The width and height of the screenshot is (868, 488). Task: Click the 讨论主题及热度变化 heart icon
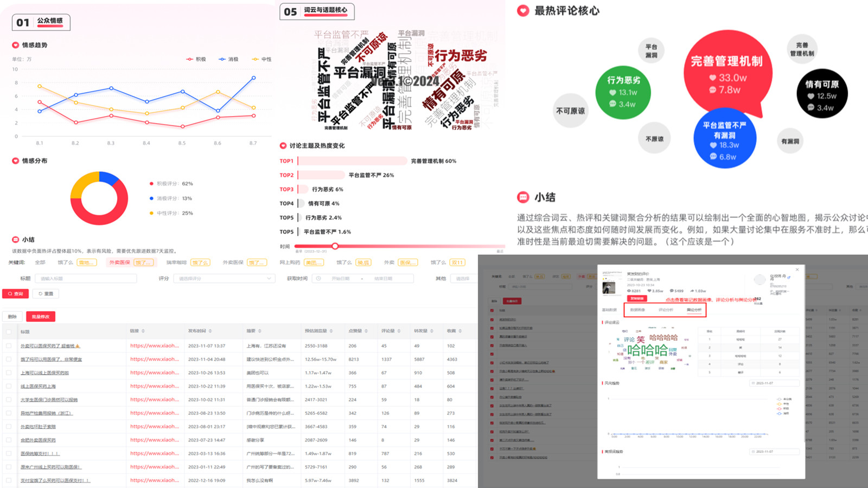coord(283,145)
